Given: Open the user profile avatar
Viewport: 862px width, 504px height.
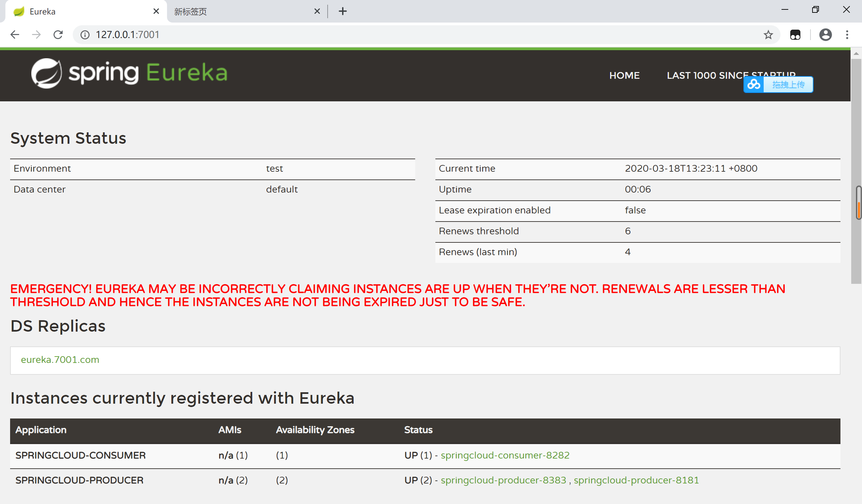Looking at the screenshot, I should tap(825, 35).
